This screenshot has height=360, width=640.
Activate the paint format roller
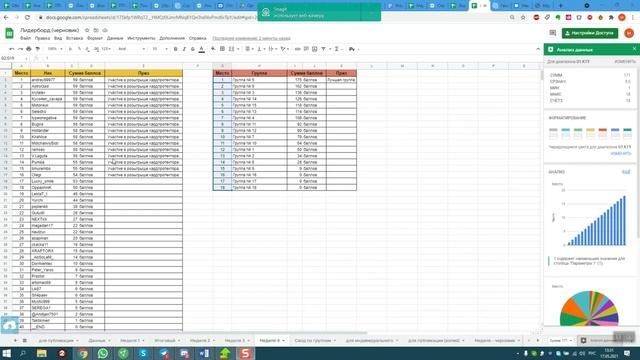click(x=38, y=49)
